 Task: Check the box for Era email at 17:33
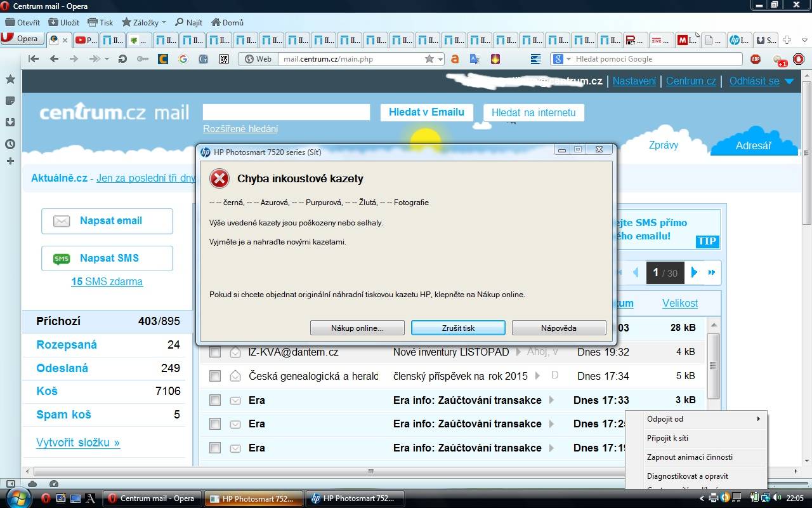(215, 400)
